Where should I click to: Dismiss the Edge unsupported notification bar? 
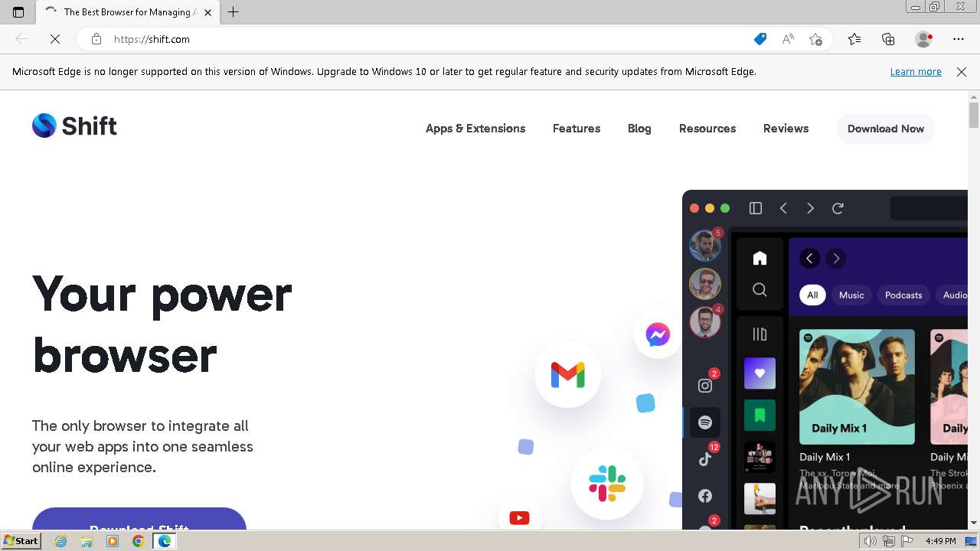click(x=962, y=71)
